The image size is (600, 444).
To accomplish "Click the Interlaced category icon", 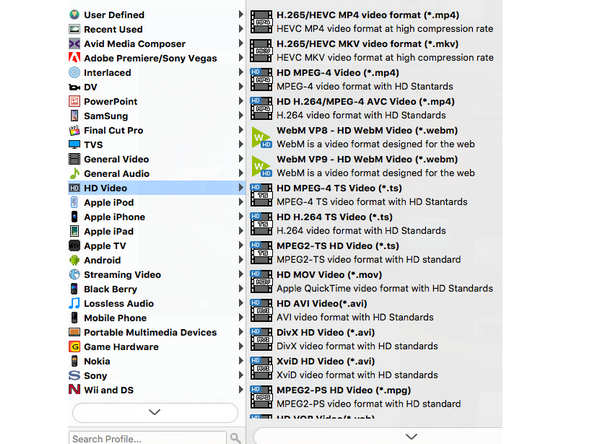I will [x=74, y=72].
